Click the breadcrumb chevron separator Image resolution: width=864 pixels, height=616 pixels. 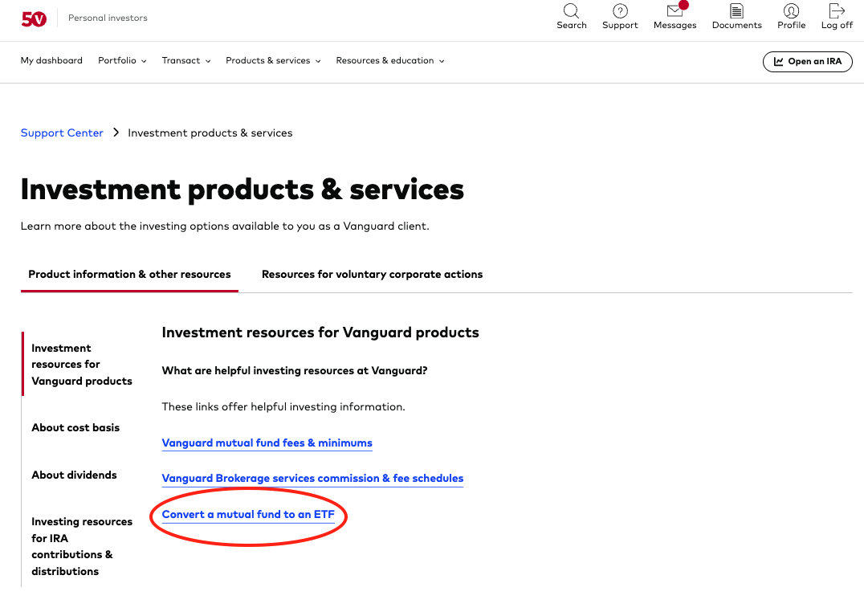116,133
